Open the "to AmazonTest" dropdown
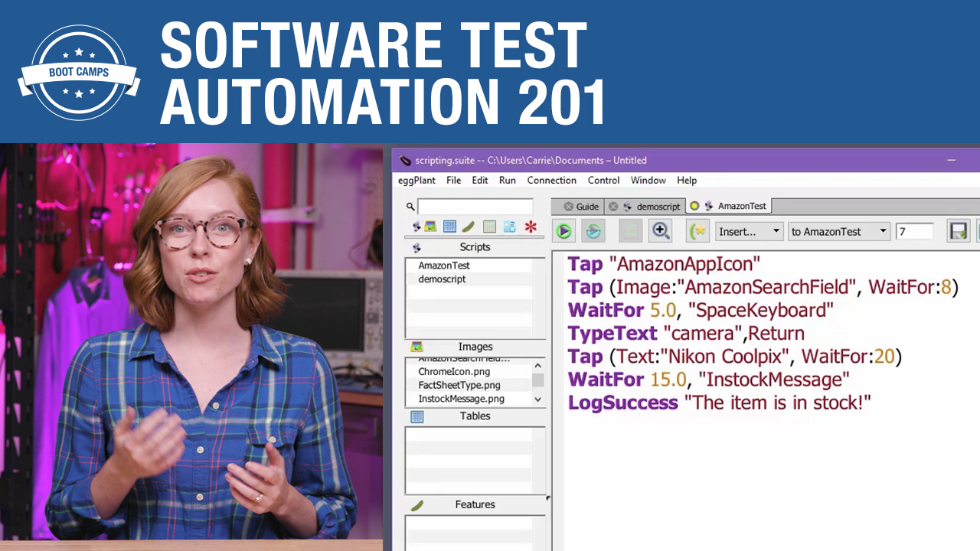This screenshot has height=551, width=980. click(839, 231)
